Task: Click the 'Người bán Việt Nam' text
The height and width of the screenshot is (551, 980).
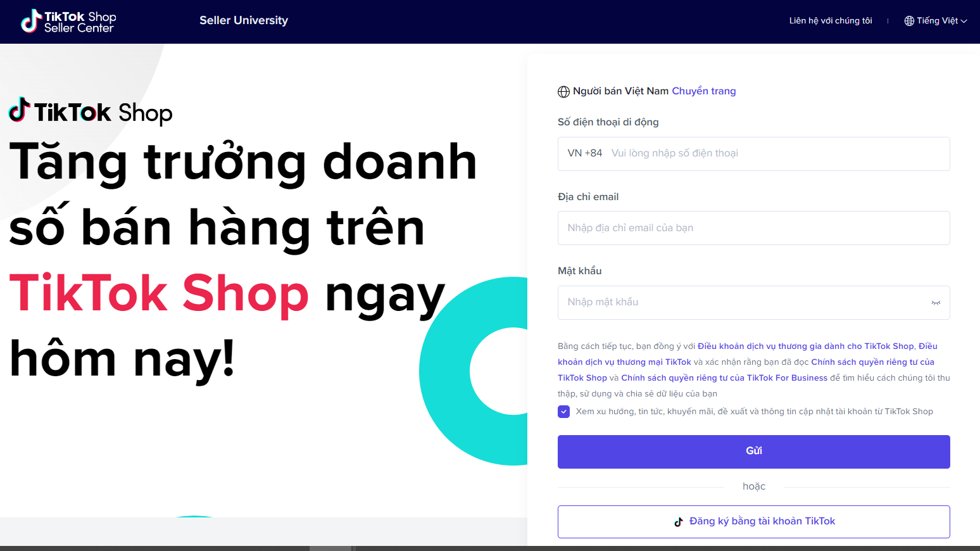Action: (x=620, y=91)
